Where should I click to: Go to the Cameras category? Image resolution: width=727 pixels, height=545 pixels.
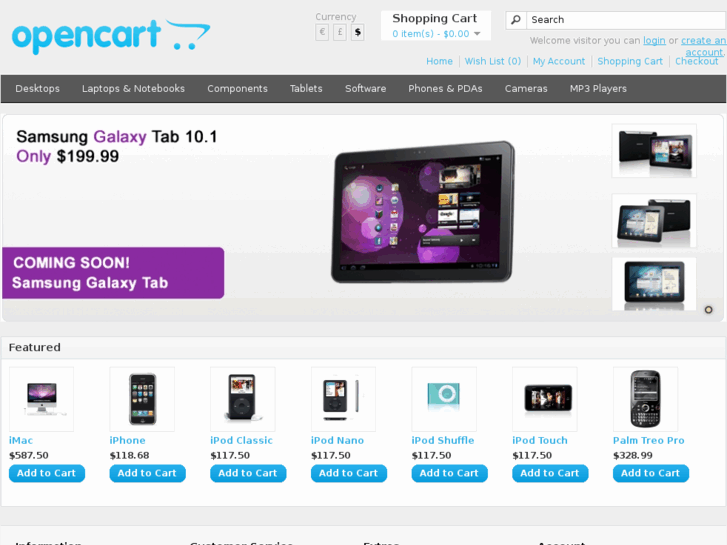coord(526,89)
